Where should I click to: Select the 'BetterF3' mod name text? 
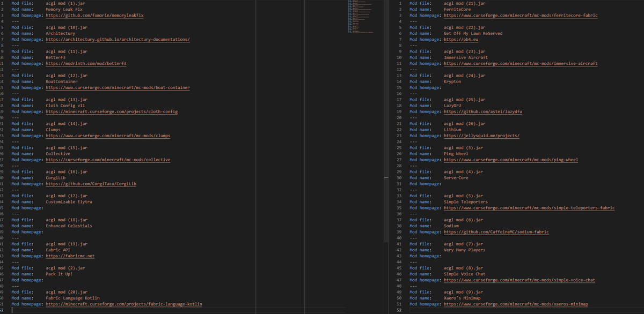pyautogui.click(x=56, y=58)
